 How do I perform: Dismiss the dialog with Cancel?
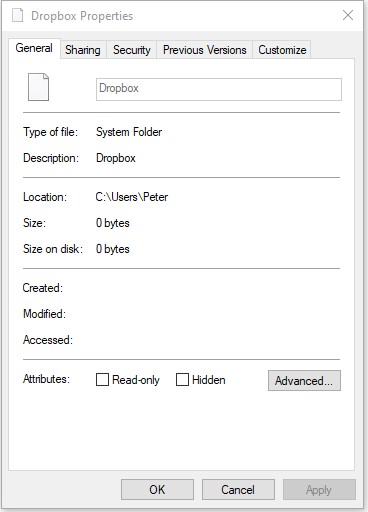click(x=238, y=489)
